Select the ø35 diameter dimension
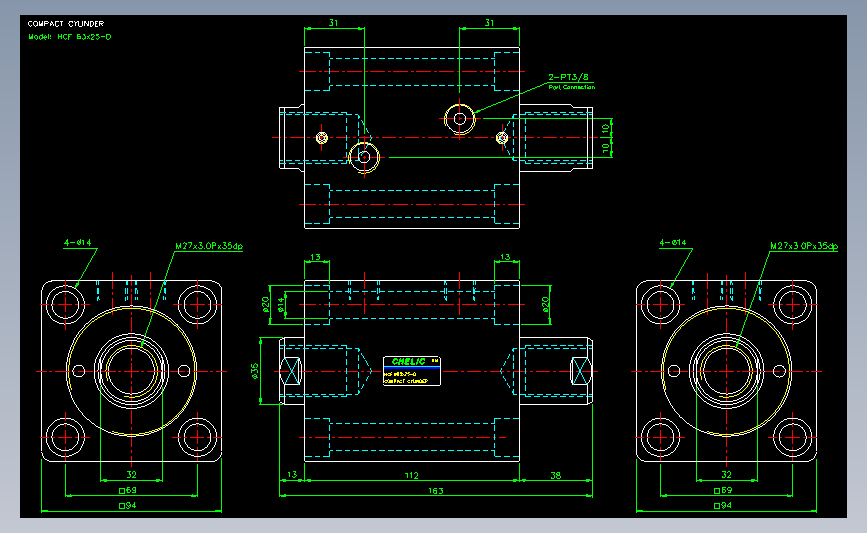Viewport: 867px width, 533px height. point(254,370)
